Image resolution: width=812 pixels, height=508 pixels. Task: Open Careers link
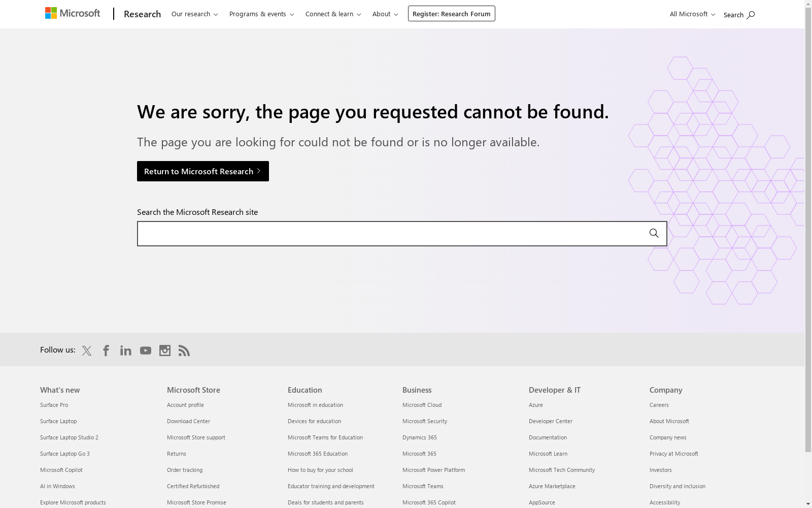click(x=659, y=405)
